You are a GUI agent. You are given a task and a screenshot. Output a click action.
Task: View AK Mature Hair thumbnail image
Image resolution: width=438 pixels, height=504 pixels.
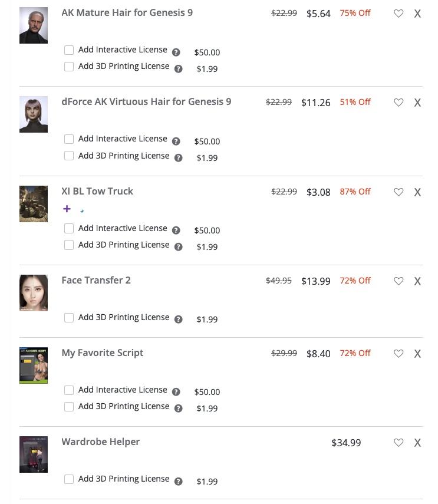(34, 25)
